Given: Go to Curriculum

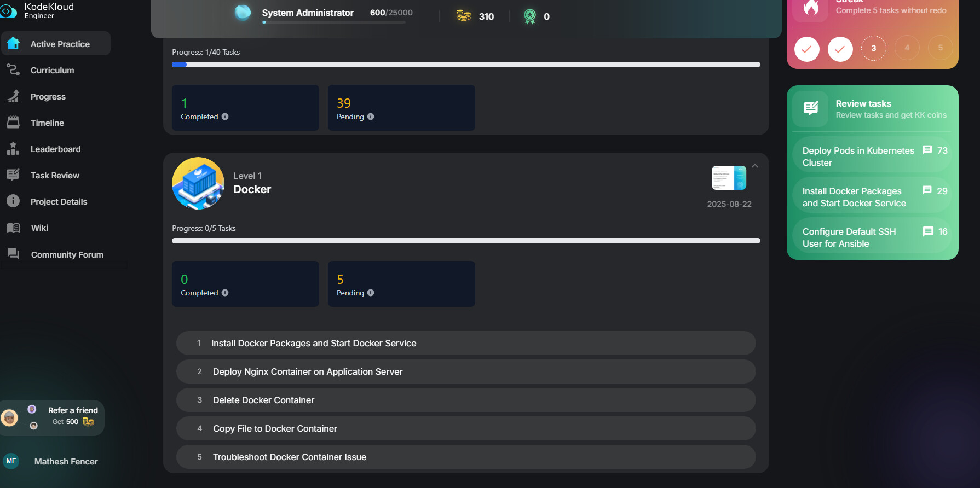Looking at the screenshot, I should [52, 70].
